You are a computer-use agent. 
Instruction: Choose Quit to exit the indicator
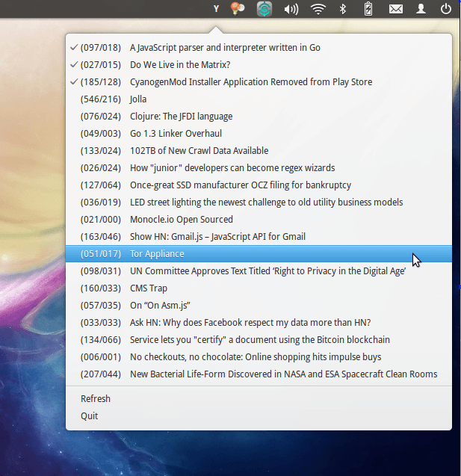[259, 416]
